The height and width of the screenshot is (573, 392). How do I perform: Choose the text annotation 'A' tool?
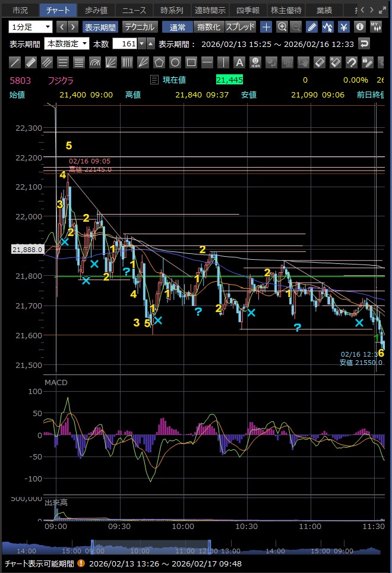click(239, 62)
